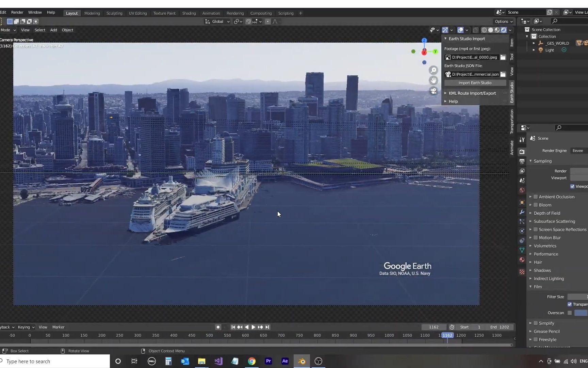
Task: Switch viewport to Rendered shading mode
Action: [504, 30]
